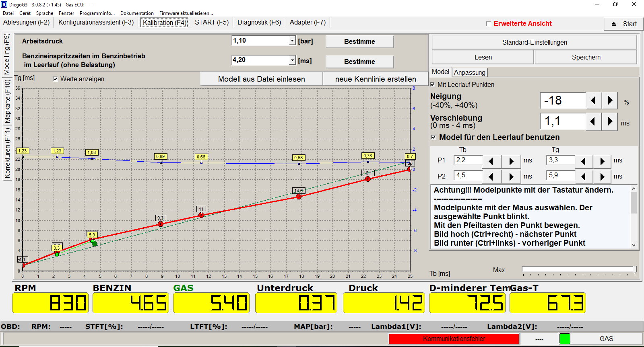644x347 pixels.
Task: Decrease P2 Tb value arrow
Action: click(x=491, y=176)
